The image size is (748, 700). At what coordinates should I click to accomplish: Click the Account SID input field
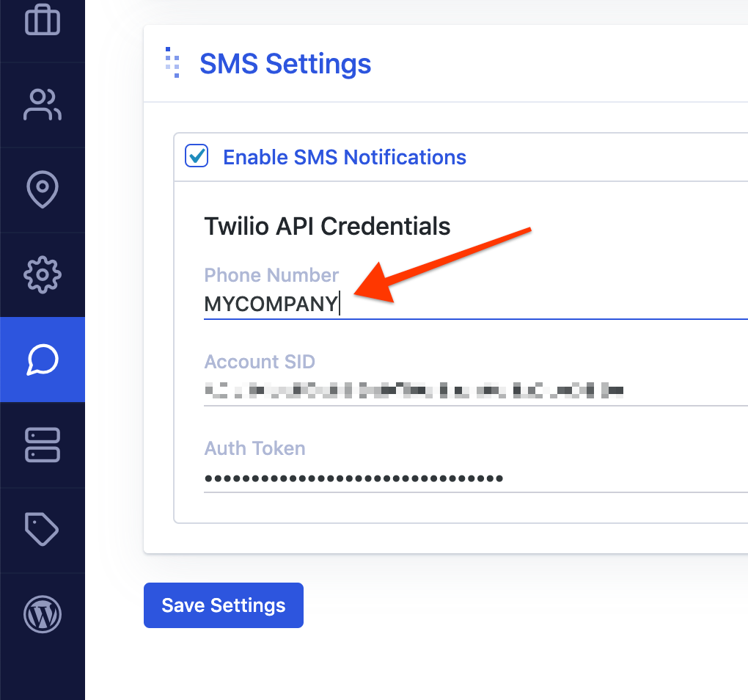476,391
